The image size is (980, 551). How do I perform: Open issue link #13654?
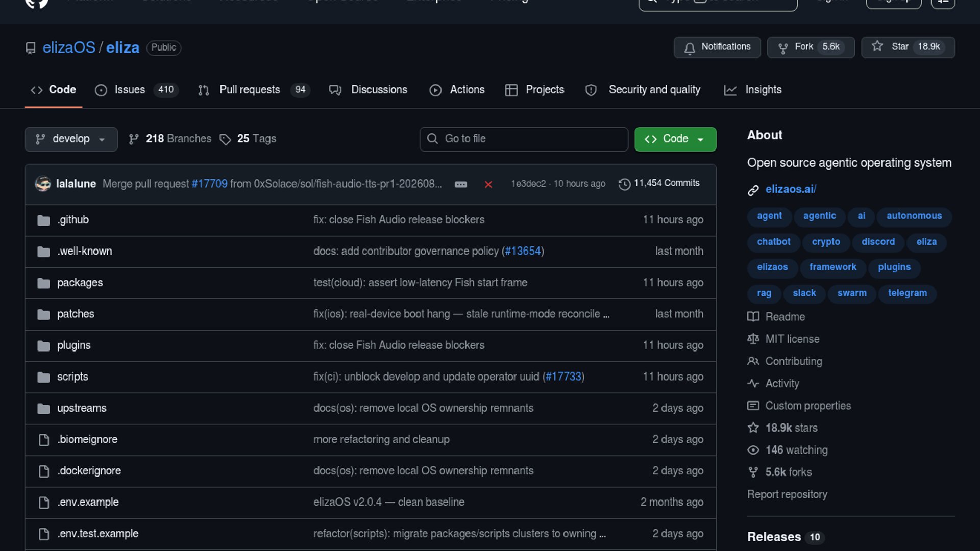tap(523, 252)
